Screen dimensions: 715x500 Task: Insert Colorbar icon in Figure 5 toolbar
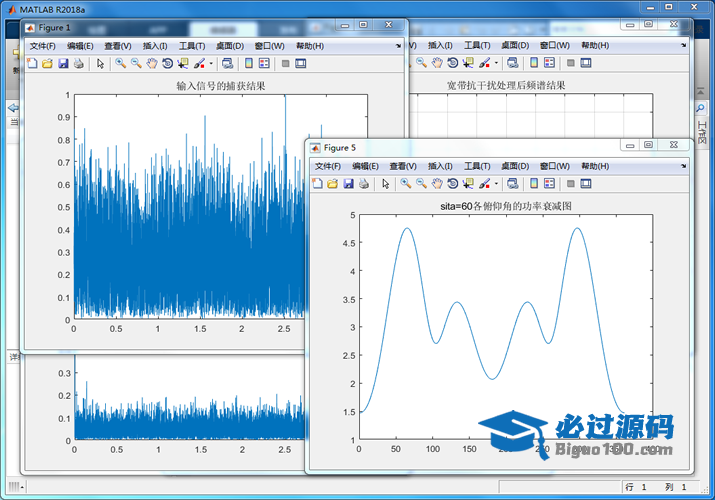pos(534,184)
